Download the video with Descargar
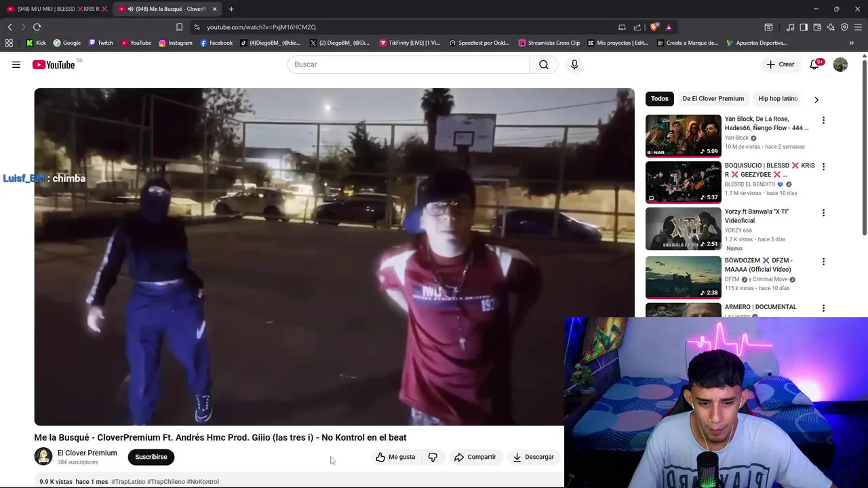Viewport: 868px width, 488px height. tap(534, 457)
